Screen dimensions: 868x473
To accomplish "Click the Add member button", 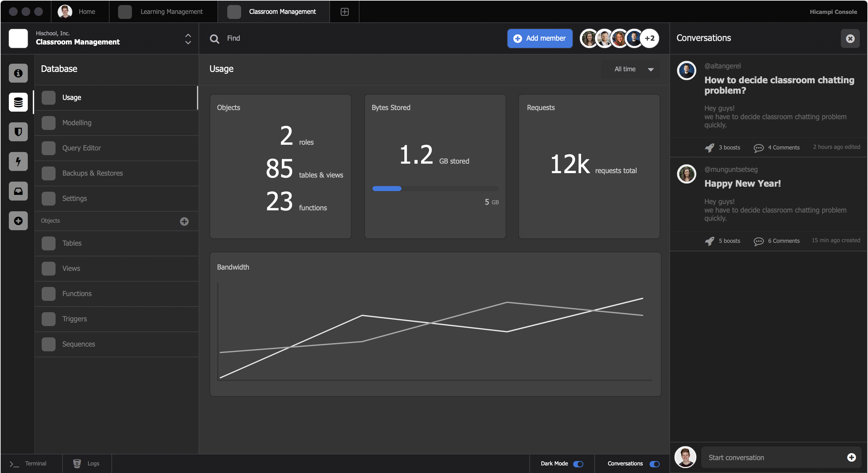I will point(539,38).
